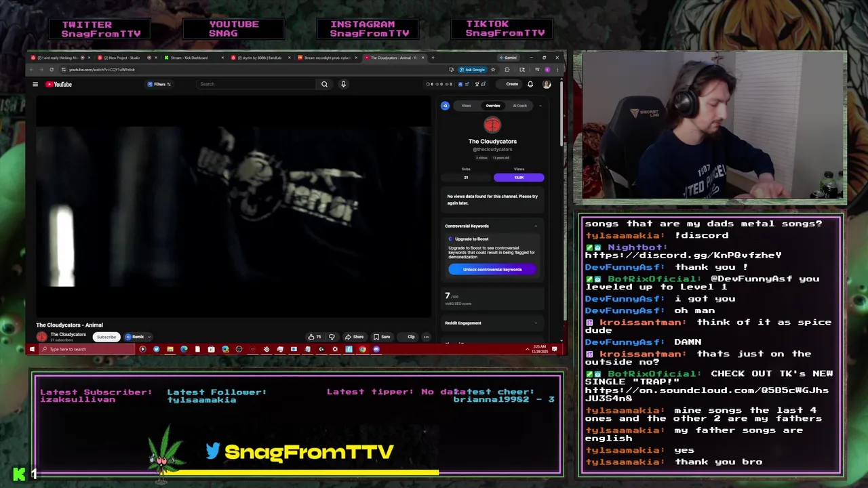This screenshot has width=868, height=488.
Task: Save the video to a playlist
Action: pyautogui.click(x=381, y=337)
